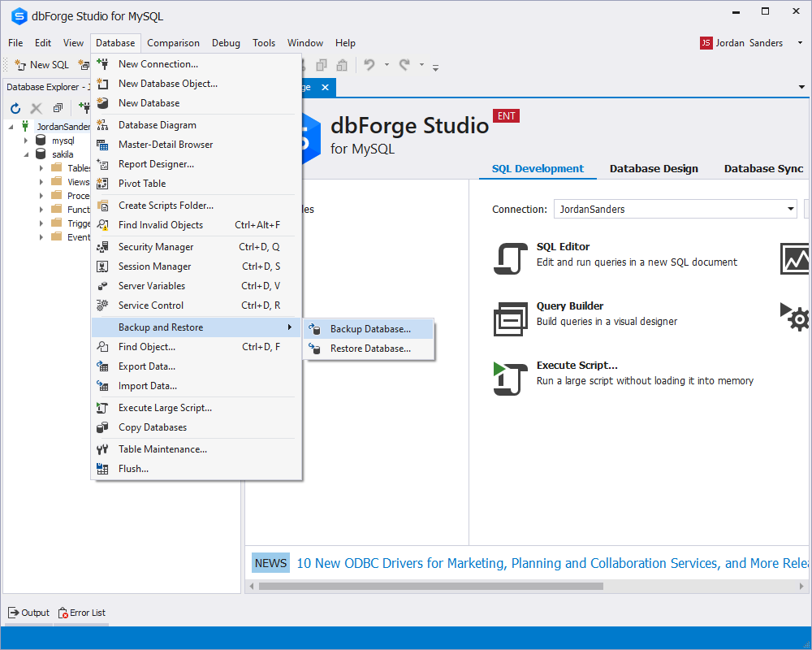
Task: Click the New Database cylinder icon
Action: (x=102, y=102)
